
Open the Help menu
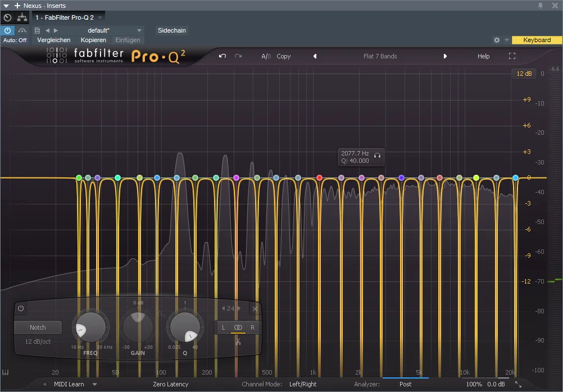(x=483, y=56)
